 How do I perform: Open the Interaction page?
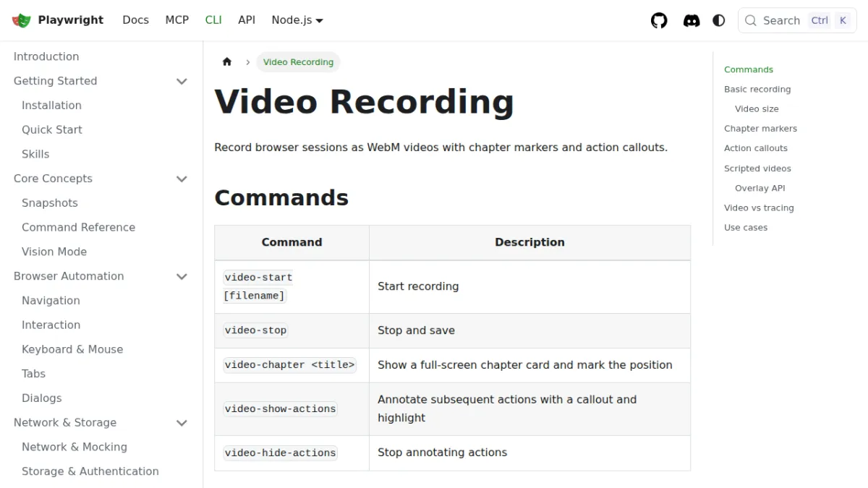(51, 325)
